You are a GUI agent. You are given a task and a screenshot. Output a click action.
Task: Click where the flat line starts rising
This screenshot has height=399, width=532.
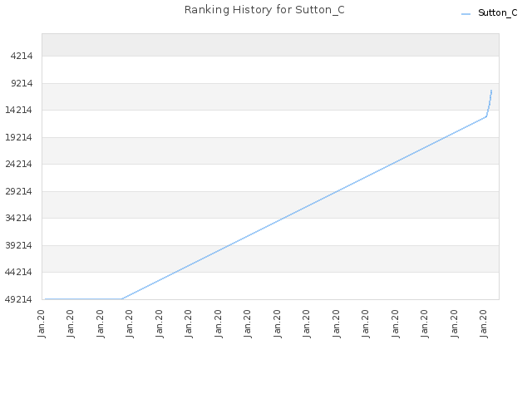coord(122,298)
